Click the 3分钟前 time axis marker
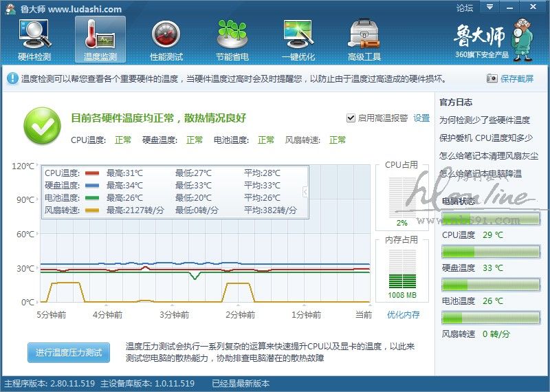Screen dimensions: 550x392 point(175,315)
